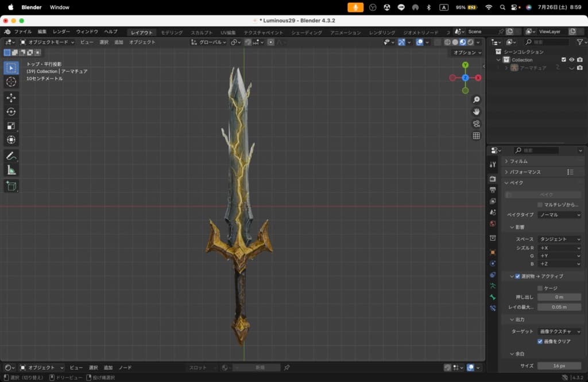The width and height of the screenshot is (588, 382).
Task: Open the オプション button in viewport
Action: pyautogui.click(x=467, y=52)
